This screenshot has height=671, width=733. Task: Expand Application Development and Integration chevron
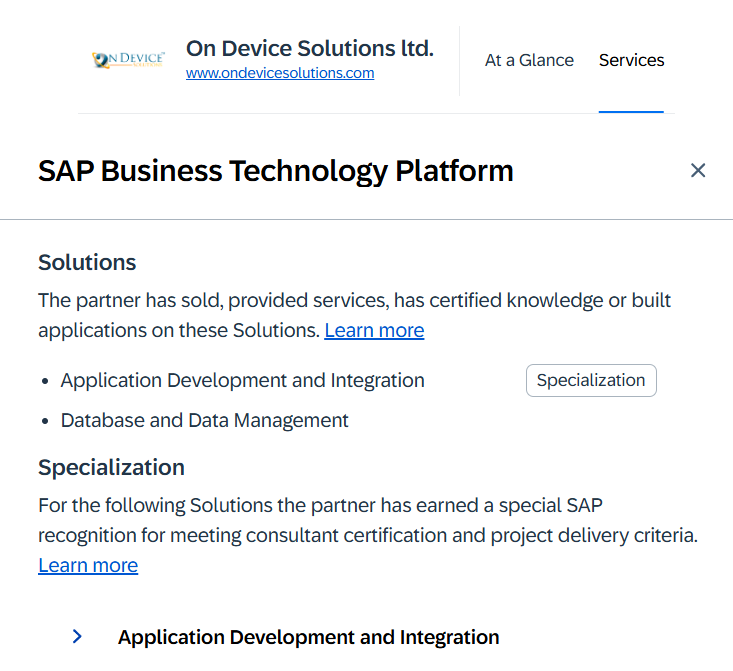click(x=78, y=637)
